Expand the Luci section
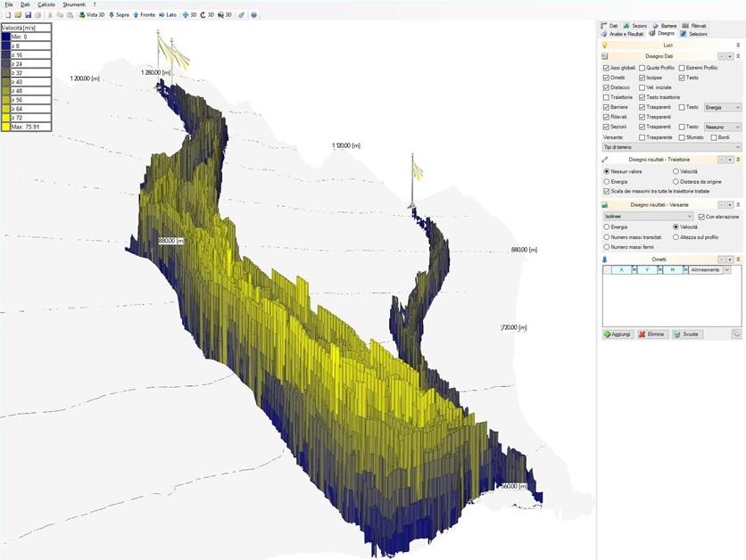The height and width of the screenshot is (560, 746). (737, 44)
